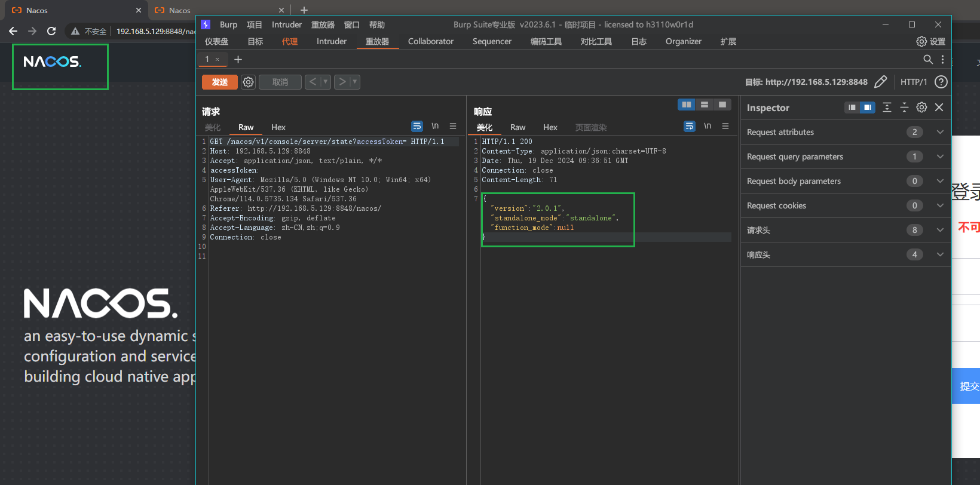Click the 取消 cancel button

tap(280, 82)
